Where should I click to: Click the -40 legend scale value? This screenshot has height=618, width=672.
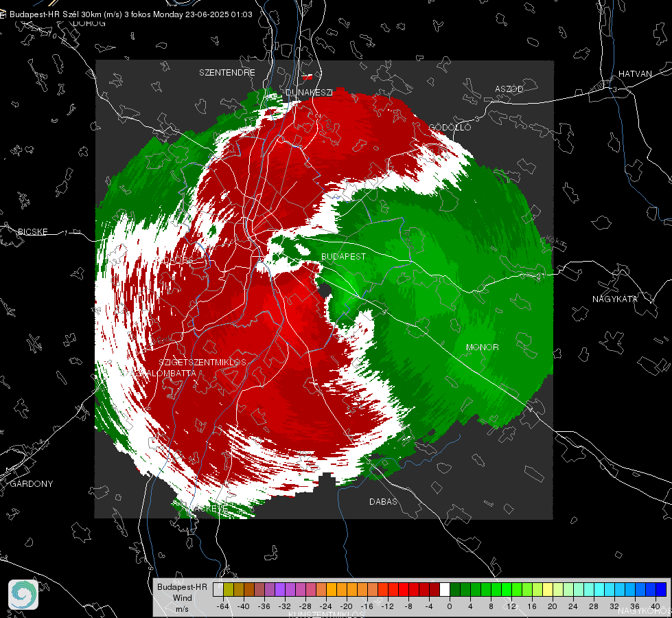pyautogui.click(x=244, y=606)
